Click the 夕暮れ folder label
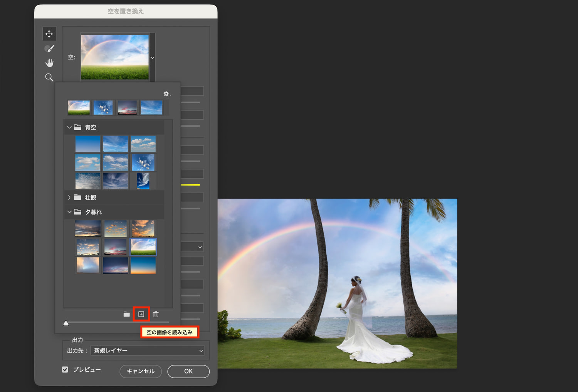This screenshot has height=392, width=578. (x=93, y=212)
